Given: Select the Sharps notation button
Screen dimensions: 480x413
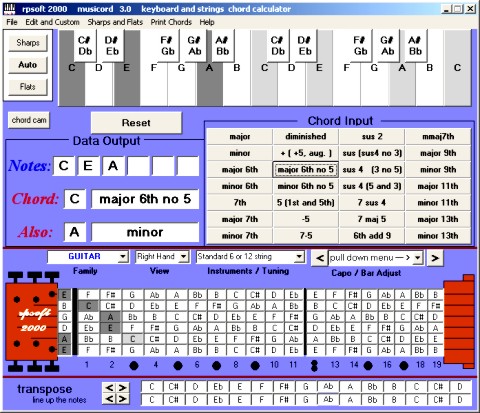Looking at the screenshot, I should pyautogui.click(x=28, y=43).
